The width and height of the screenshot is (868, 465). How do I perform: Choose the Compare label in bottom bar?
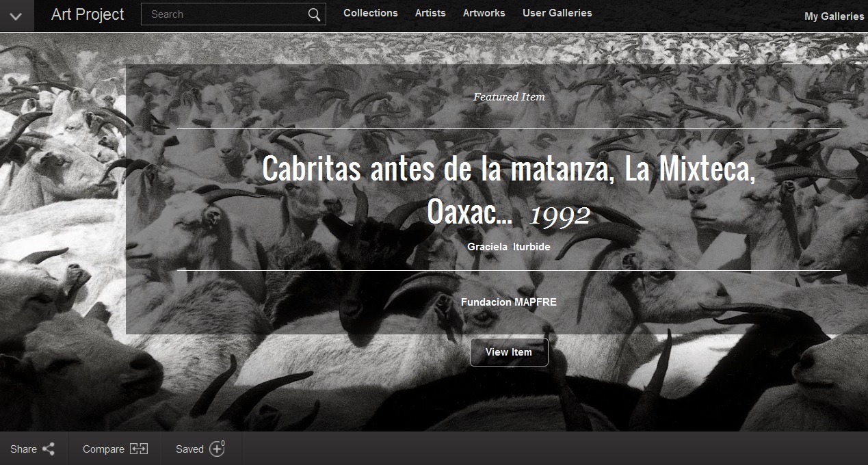103,449
